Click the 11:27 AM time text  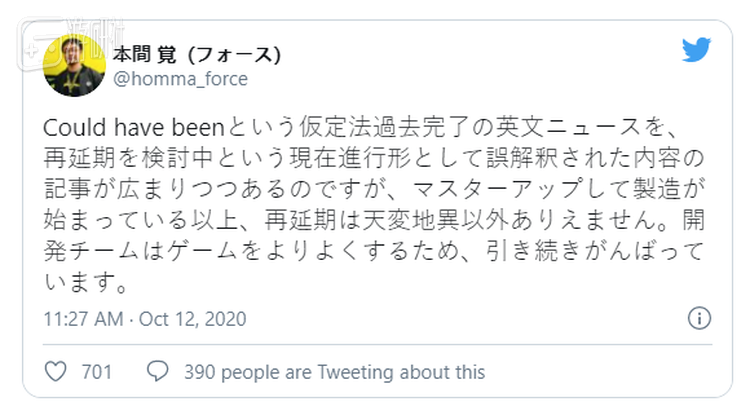click(x=83, y=319)
